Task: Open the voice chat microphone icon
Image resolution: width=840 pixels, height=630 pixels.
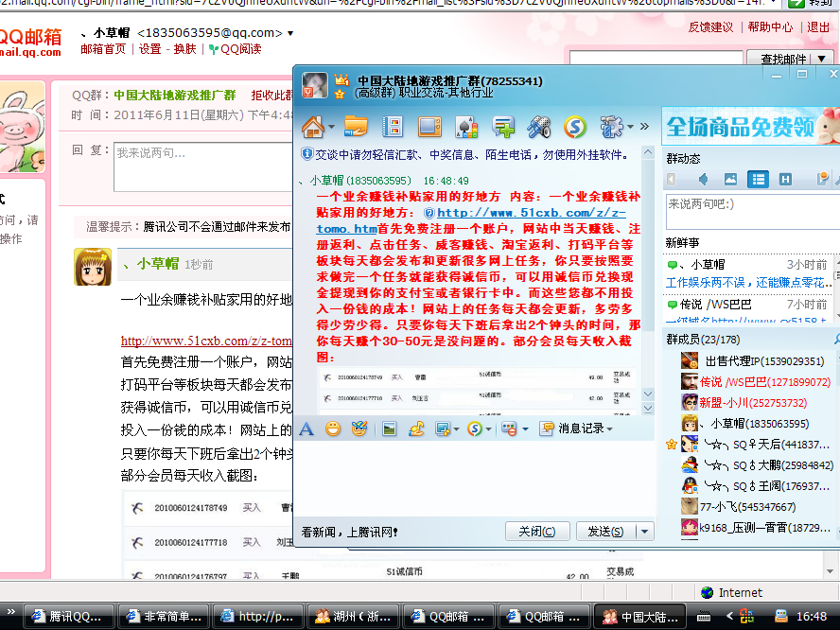Action: coord(539,127)
